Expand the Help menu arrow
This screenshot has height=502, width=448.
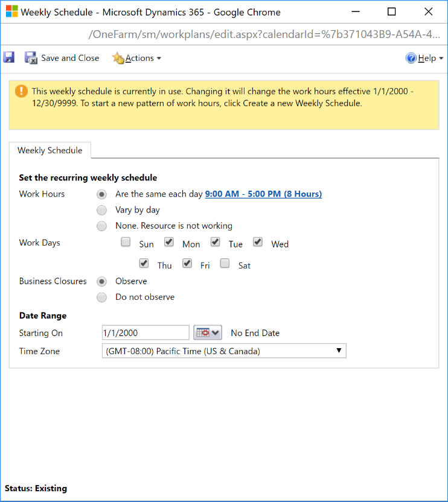coord(441,59)
